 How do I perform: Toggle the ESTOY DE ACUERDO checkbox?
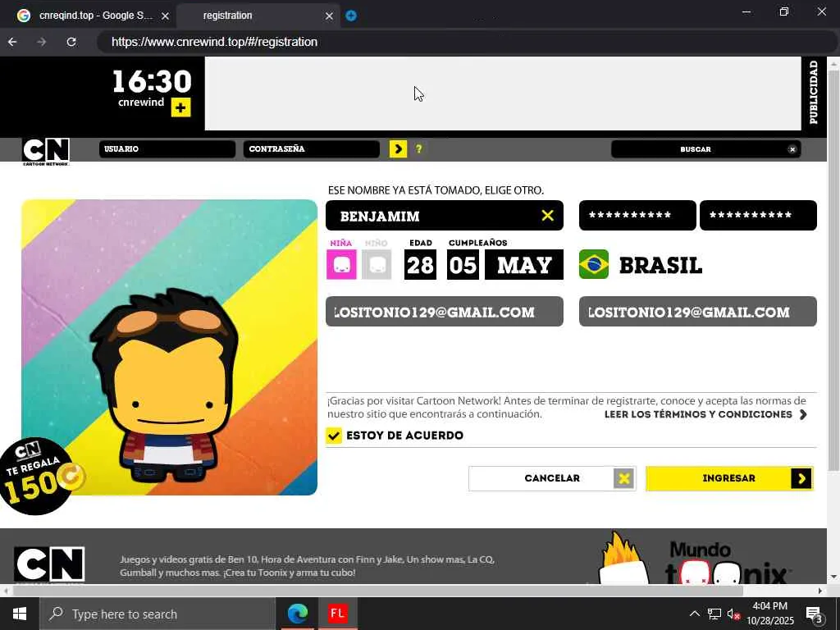coord(334,436)
